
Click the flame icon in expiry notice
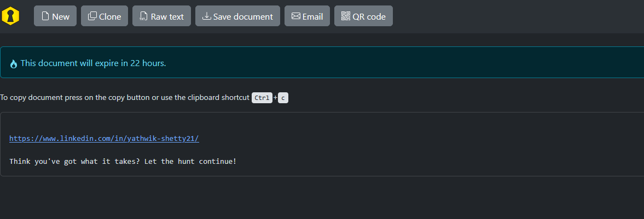point(14,63)
